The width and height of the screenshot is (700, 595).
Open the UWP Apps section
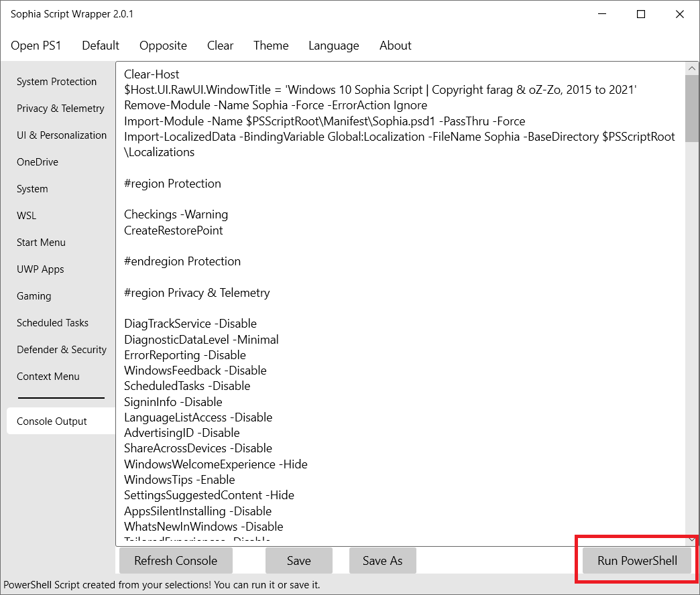pyautogui.click(x=40, y=269)
